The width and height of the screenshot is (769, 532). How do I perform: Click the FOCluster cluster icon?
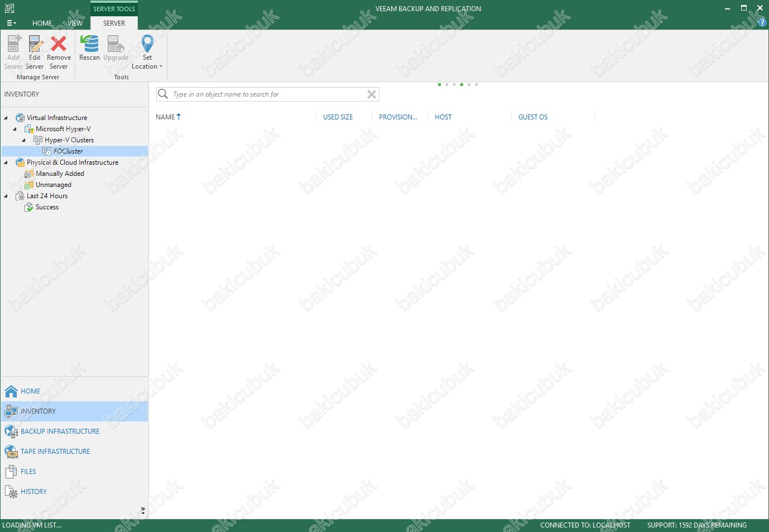coord(47,151)
